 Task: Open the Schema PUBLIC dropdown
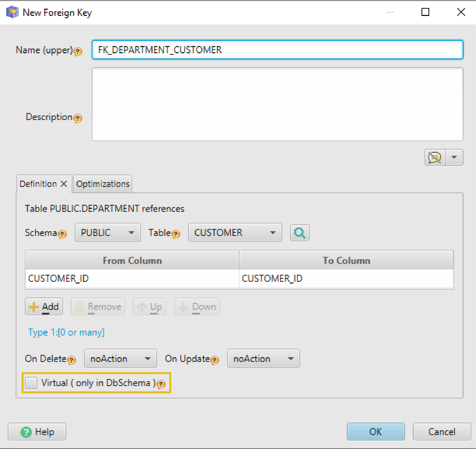pos(107,233)
